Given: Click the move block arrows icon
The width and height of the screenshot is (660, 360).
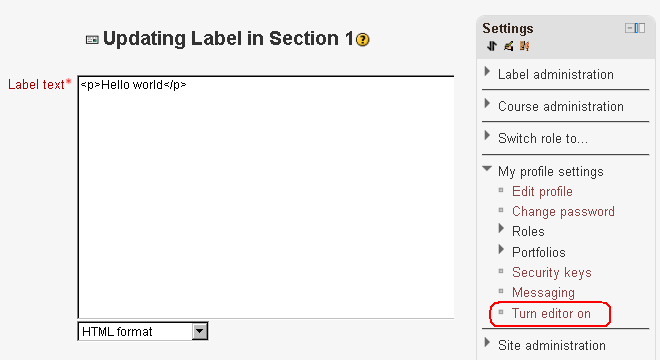Looking at the screenshot, I should point(492,46).
